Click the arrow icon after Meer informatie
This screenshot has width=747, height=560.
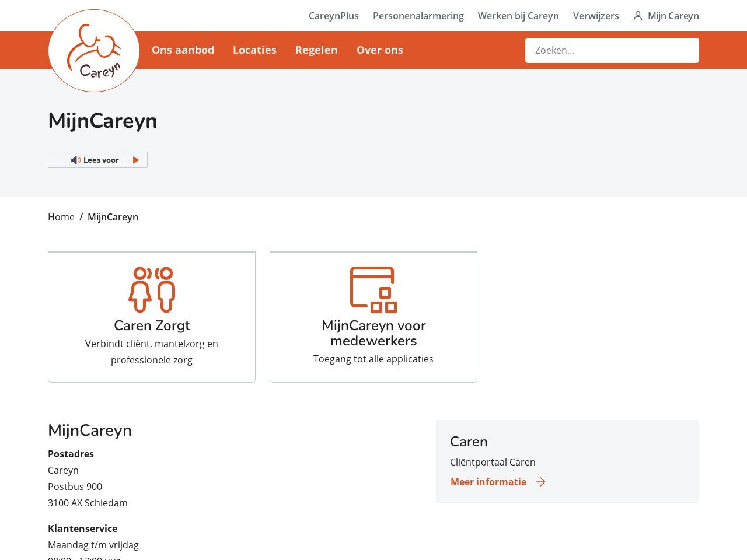[540, 482]
